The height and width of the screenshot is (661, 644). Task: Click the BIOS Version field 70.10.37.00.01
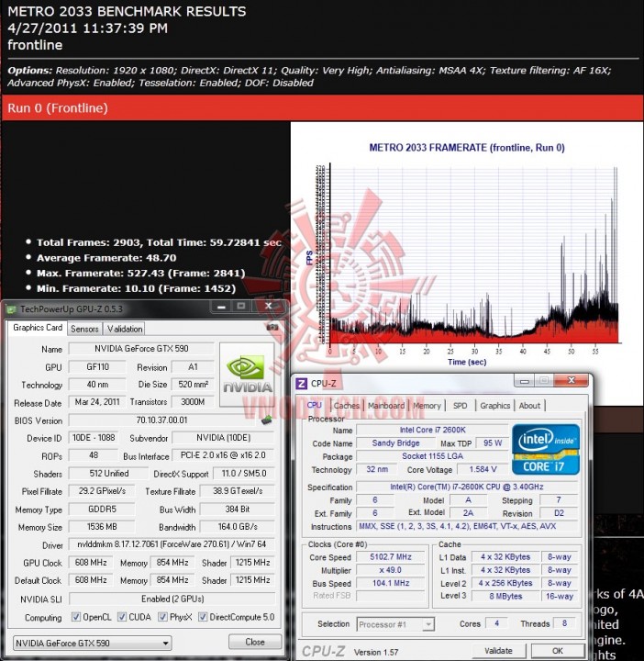coord(162,420)
